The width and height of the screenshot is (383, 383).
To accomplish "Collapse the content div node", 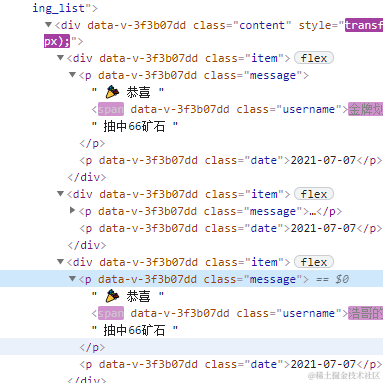I will [48, 25].
